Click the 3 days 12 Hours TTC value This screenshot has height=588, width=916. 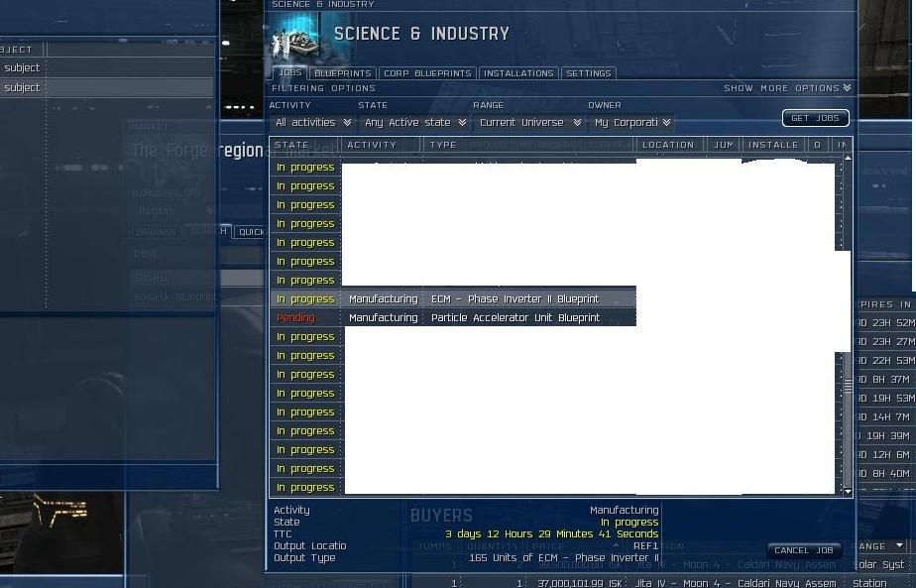tap(551, 533)
